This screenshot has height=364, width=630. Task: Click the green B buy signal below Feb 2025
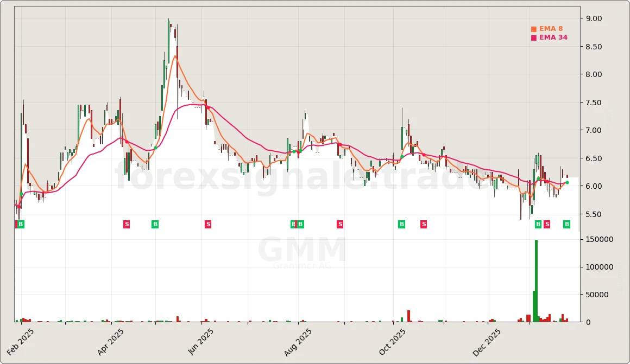[x=20, y=223]
